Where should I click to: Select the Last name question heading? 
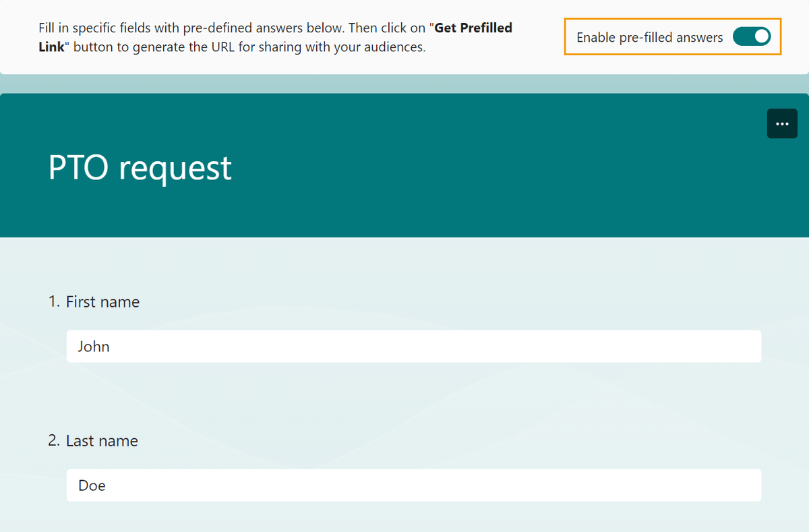(101, 440)
